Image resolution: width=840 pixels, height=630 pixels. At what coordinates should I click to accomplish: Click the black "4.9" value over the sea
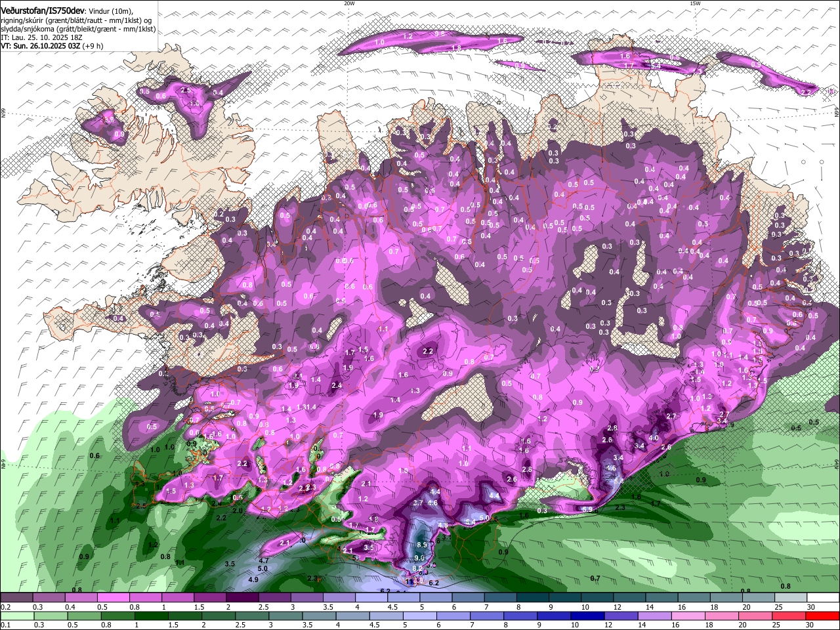[253, 580]
